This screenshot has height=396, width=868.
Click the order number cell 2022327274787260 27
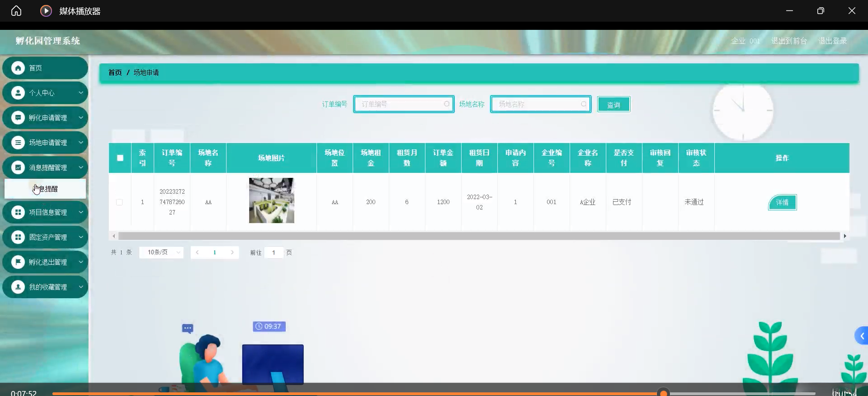[172, 202]
